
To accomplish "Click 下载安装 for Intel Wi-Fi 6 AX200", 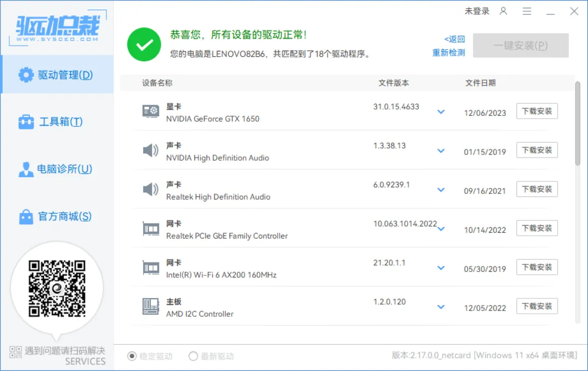I will point(537,267).
